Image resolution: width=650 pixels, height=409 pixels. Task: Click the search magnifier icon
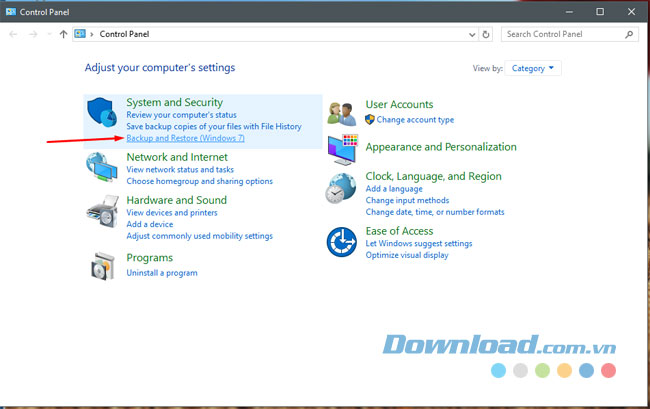[x=629, y=34]
